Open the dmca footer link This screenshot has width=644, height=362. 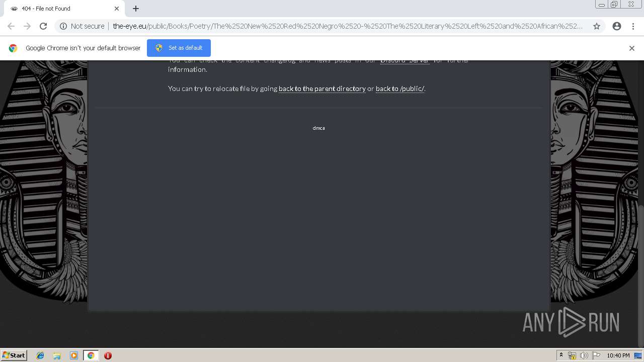(x=318, y=128)
